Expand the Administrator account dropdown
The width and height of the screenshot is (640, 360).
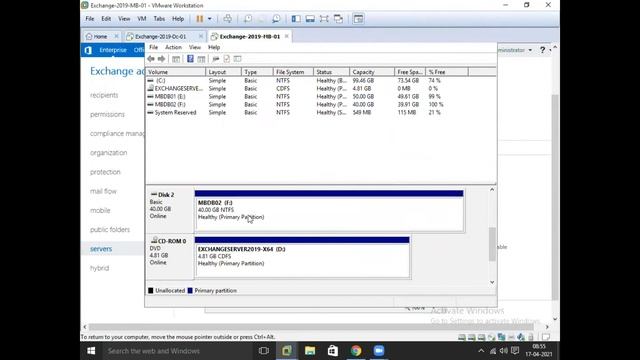point(530,50)
